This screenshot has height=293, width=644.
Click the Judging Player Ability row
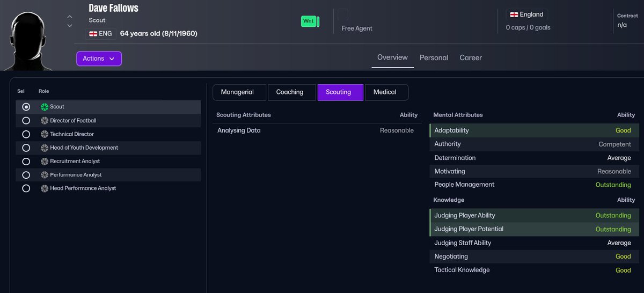(x=534, y=215)
